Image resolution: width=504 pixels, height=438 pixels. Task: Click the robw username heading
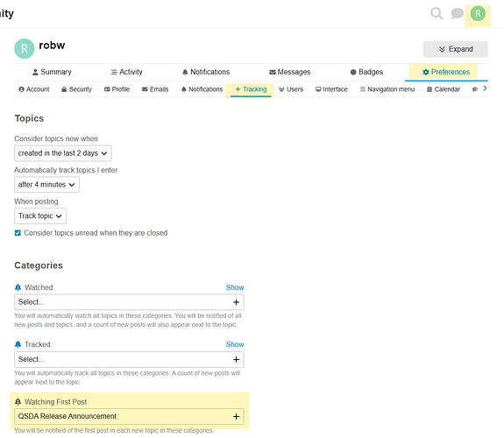click(52, 46)
